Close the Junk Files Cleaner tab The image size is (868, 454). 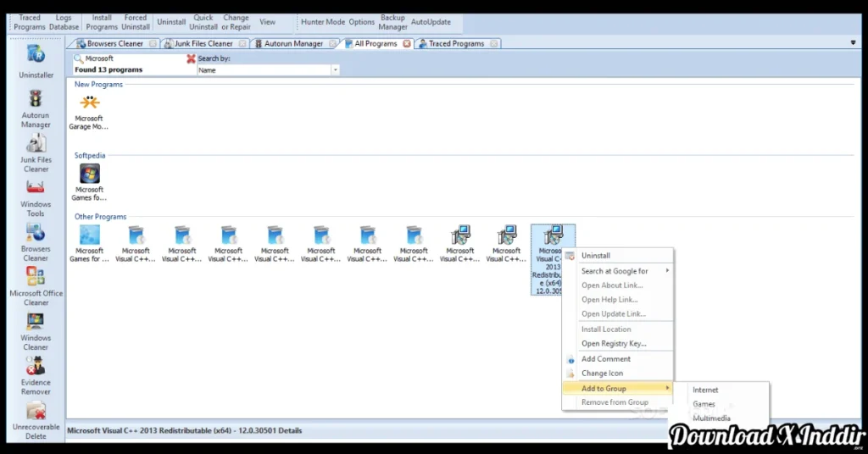[242, 44]
